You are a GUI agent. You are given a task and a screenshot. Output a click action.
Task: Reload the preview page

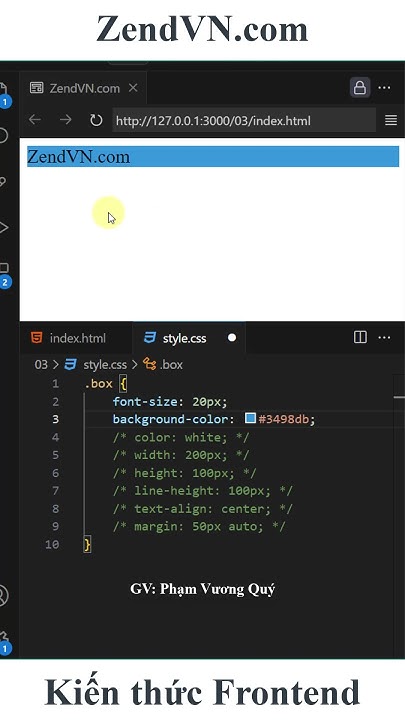pos(96,120)
